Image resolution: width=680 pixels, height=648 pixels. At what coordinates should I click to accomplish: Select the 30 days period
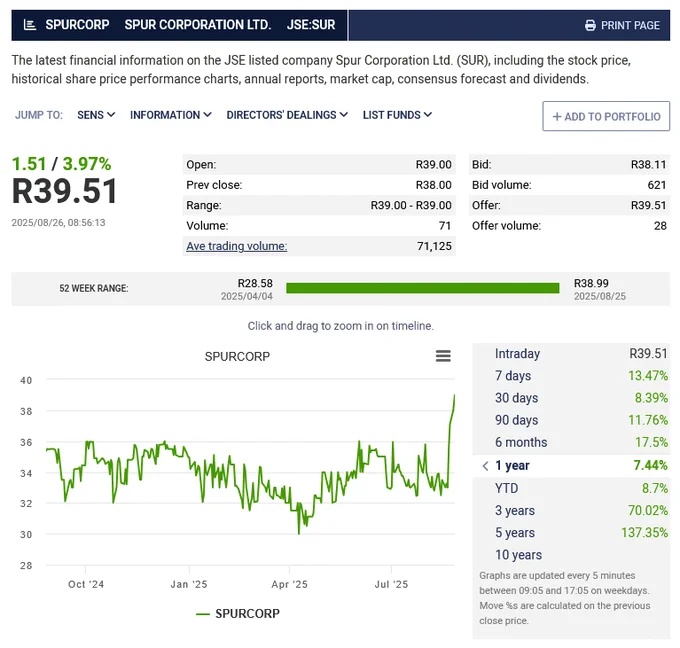click(x=571, y=398)
